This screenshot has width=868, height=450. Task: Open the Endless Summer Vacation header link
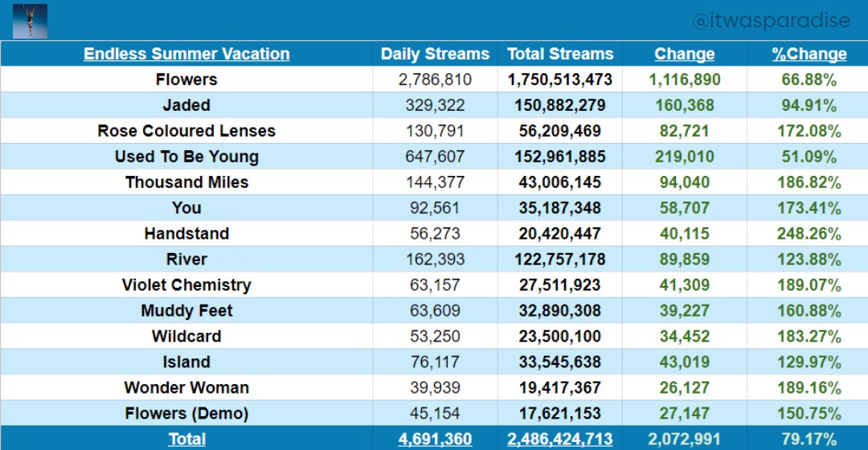[x=186, y=54]
